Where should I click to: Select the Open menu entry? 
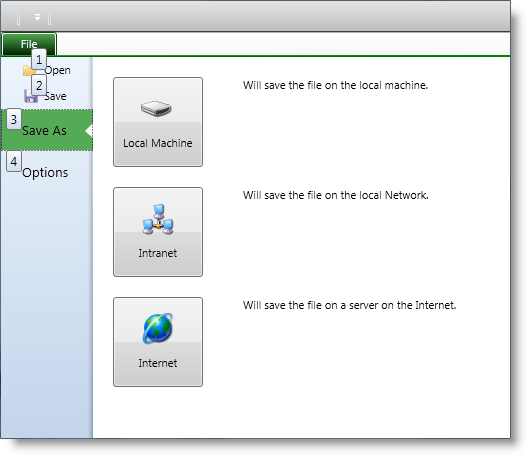[x=46, y=70]
